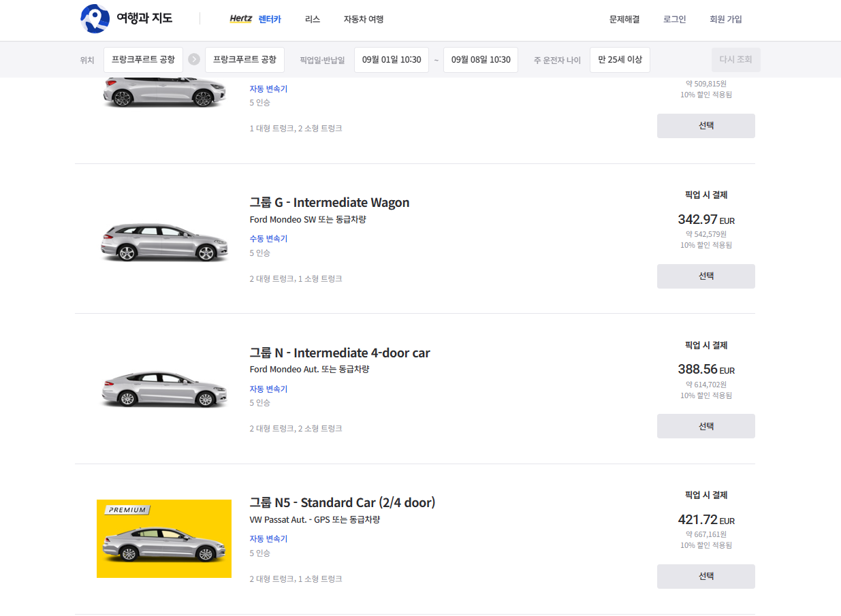Open pickup date 09월 01일 10:30
The image size is (841, 616).
tap(392, 60)
